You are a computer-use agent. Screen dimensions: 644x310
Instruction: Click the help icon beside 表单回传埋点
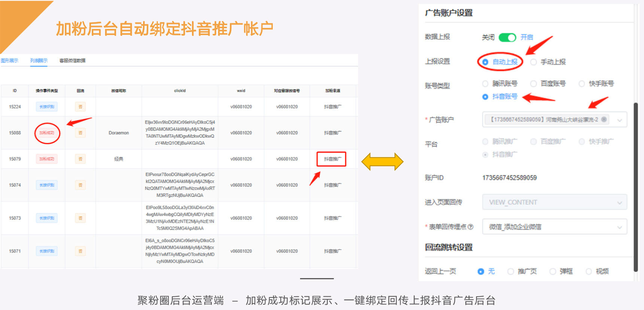[471, 227]
